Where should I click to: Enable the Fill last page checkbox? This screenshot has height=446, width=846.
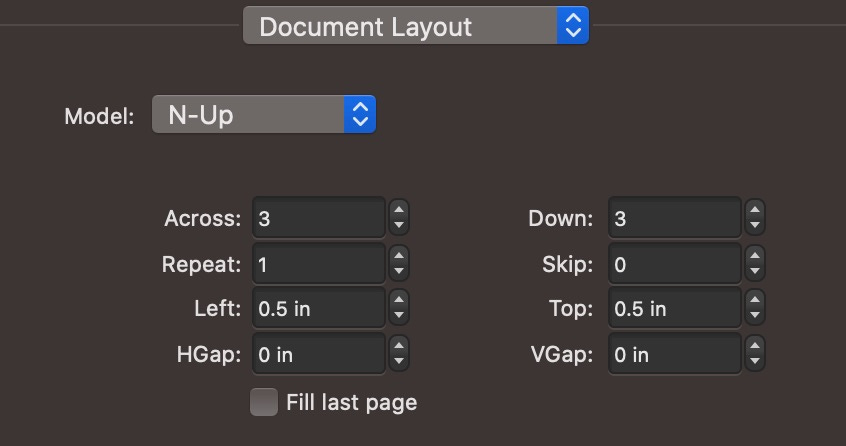[264, 403]
